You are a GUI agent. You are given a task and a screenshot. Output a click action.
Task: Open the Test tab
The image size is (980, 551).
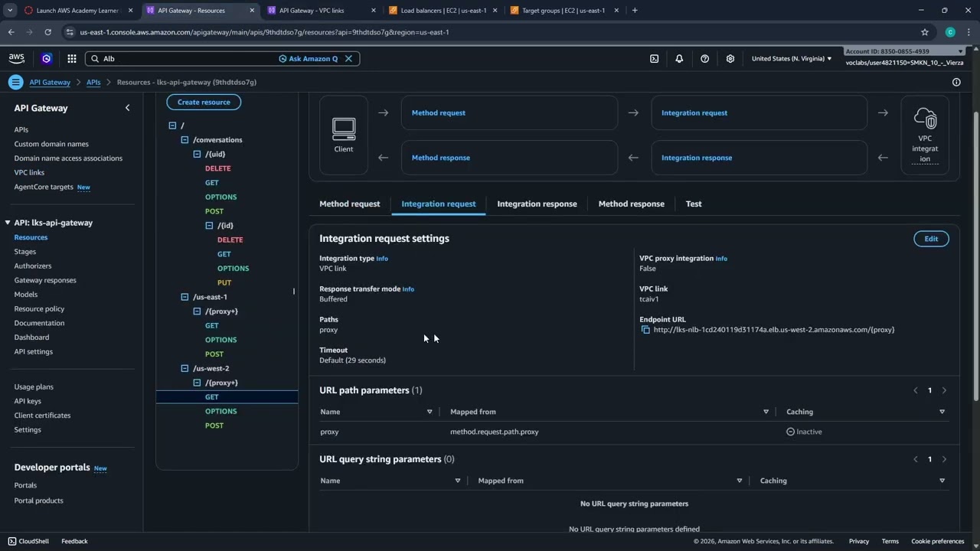(694, 204)
